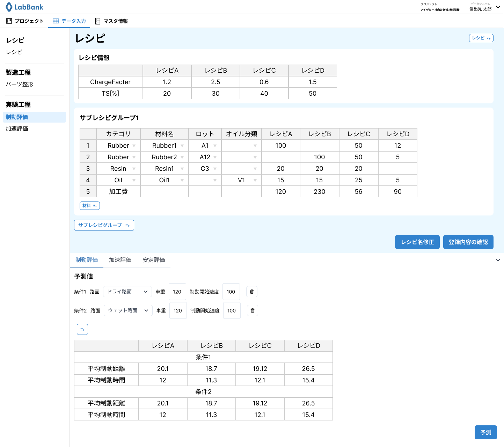Click the サブレシピグループ1 heading
This screenshot has width=504, height=447.
pyautogui.click(x=109, y=118)
